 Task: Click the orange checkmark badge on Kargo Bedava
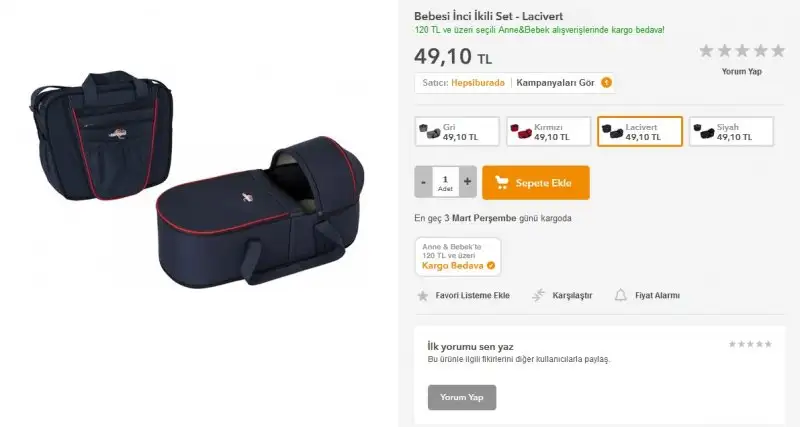pyautogui.click(x=491, y=265)
